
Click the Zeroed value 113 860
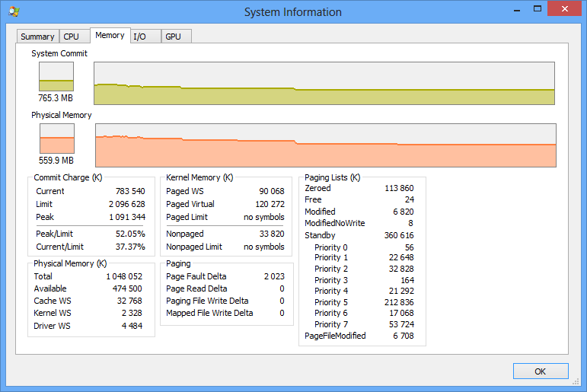click(x=399, y=188)
